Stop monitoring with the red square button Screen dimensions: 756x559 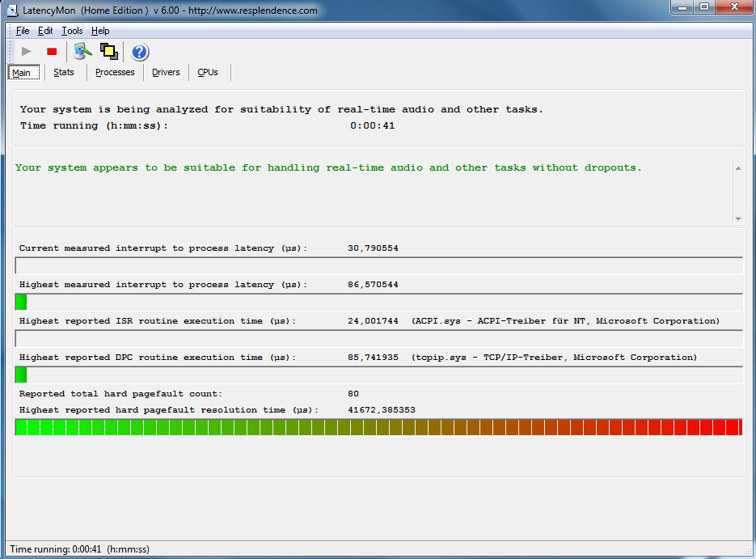[52, 51]
